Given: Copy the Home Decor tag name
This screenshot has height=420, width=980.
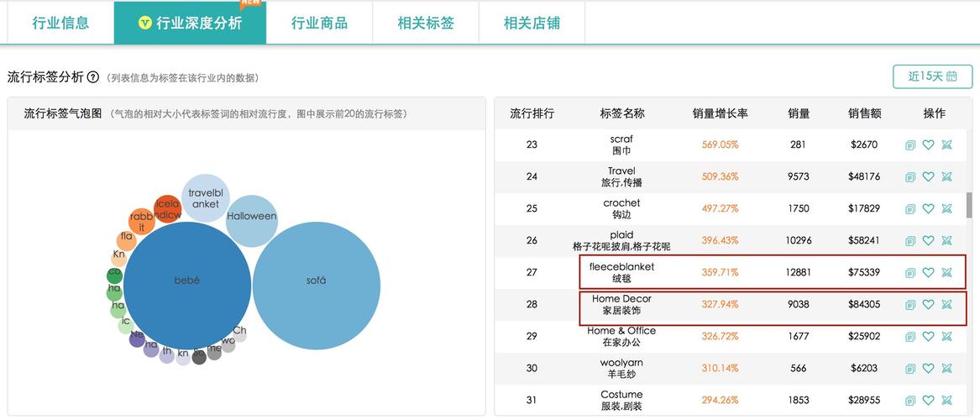Looking at the screenshot, I should [x=910, y=304].
